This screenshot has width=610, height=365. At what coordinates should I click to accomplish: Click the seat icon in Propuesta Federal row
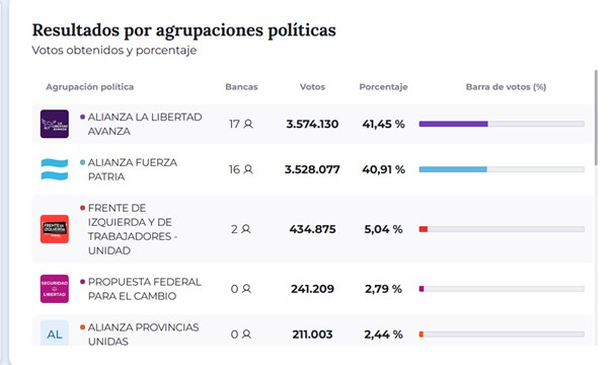click(246, 289)
